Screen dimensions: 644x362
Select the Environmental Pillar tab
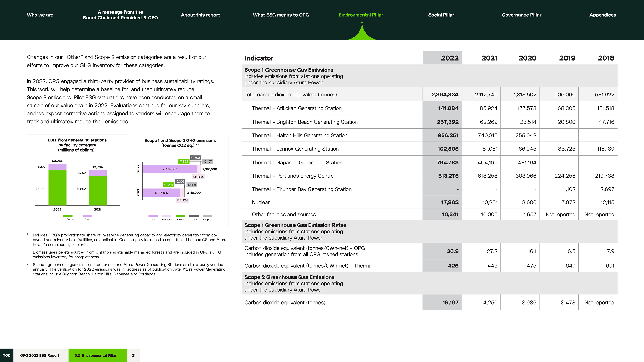[361, 15]
